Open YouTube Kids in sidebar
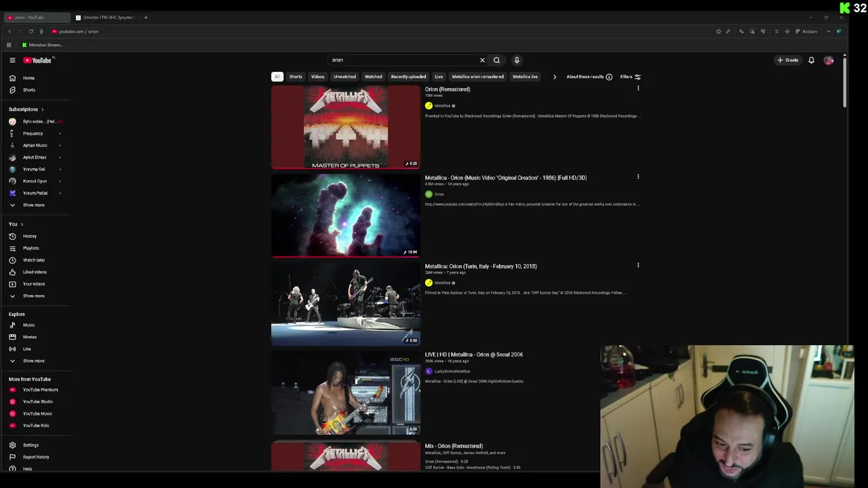The height and width of the screenshot is (488, 868). [35, 426]
